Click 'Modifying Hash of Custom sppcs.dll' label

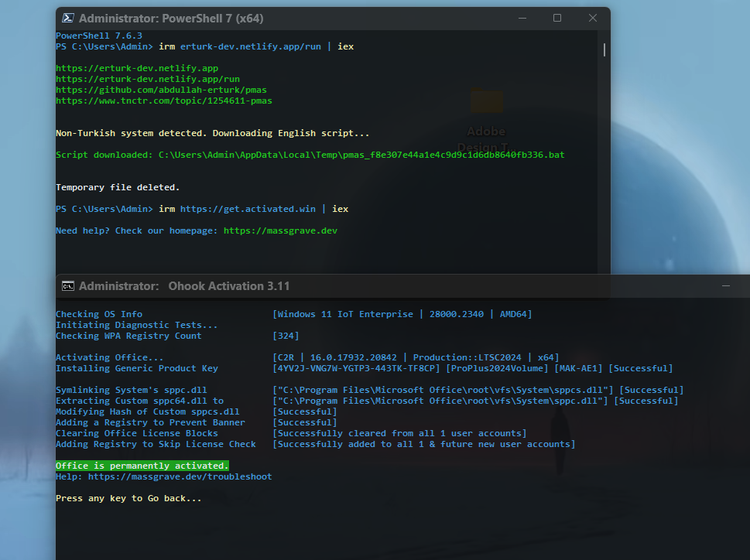tap(148, 411)
